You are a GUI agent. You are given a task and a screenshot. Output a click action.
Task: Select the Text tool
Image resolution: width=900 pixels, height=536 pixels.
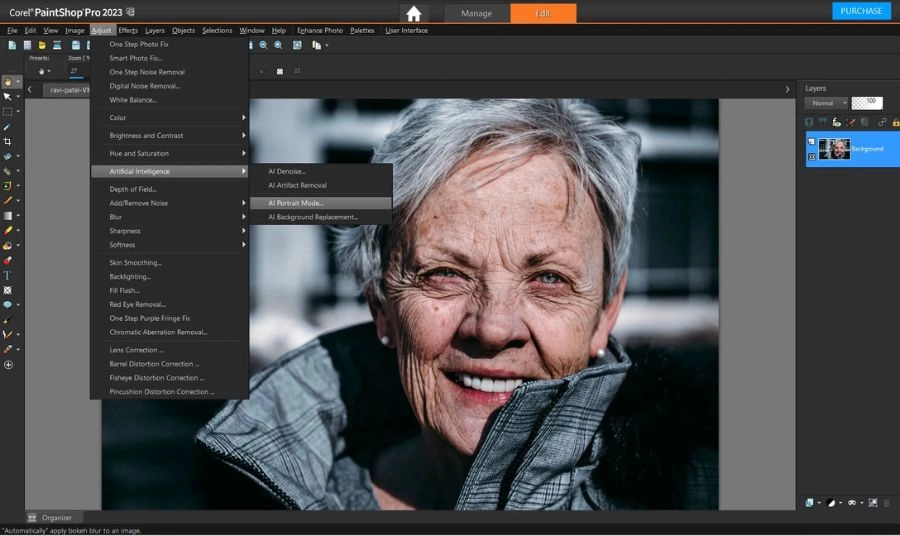7,275
